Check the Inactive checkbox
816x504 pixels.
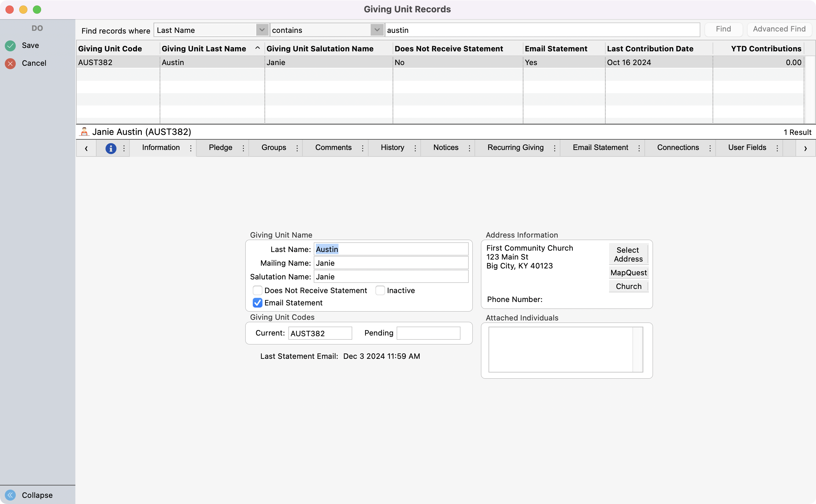[380, 290]
